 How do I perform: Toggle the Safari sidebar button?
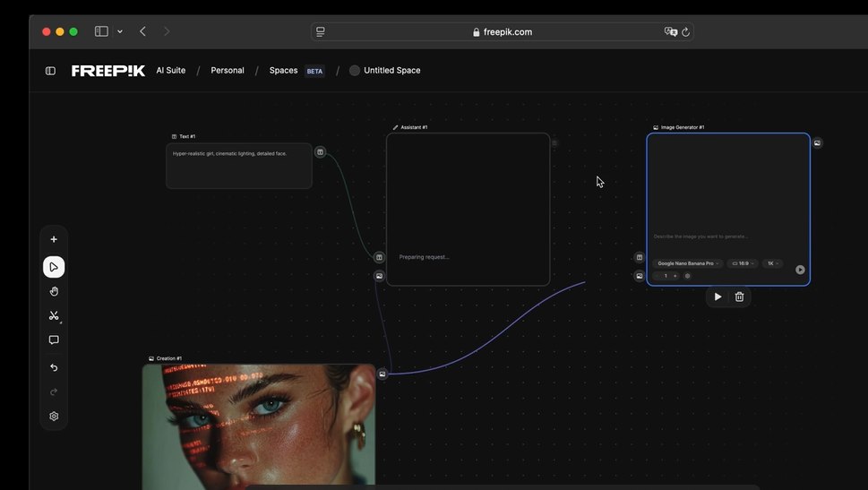pos(101,31)
